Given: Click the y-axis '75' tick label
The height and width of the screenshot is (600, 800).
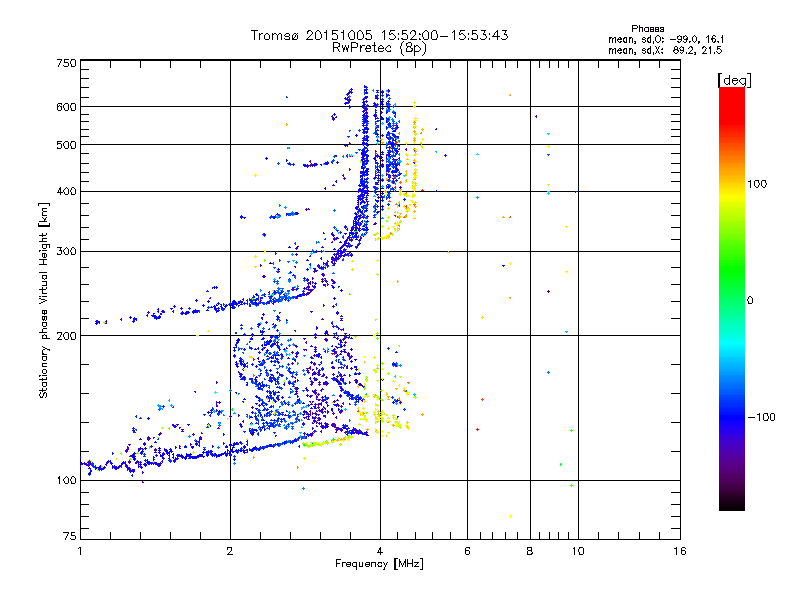Looking at the screenshot, I should [x=70, y=536].
